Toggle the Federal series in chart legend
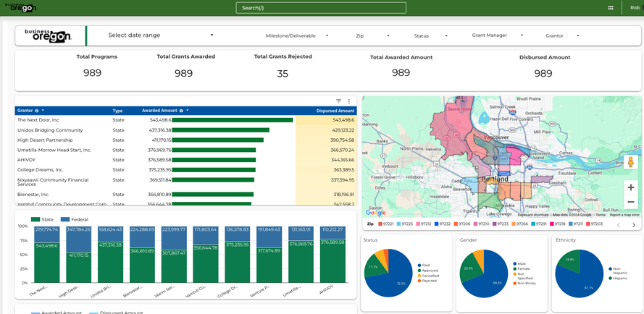This screenshot has height=314, width=644. [75, 218]
